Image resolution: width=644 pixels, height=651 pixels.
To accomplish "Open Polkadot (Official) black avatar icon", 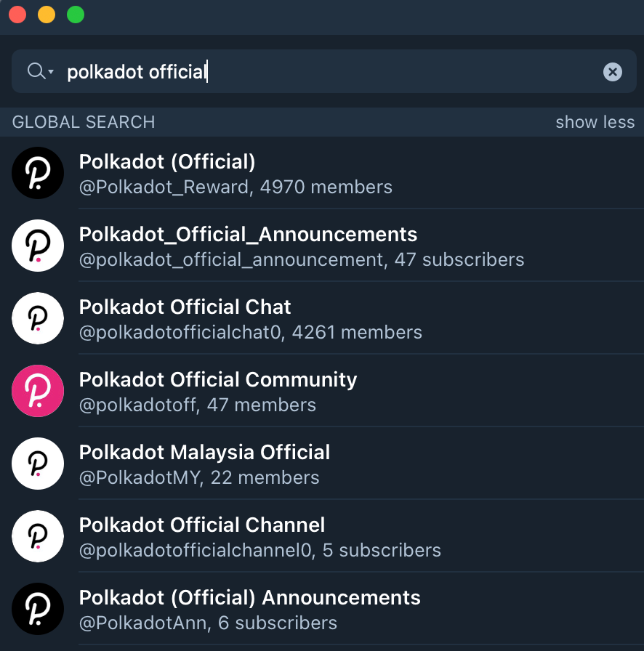I will click(x=38, y=173).
